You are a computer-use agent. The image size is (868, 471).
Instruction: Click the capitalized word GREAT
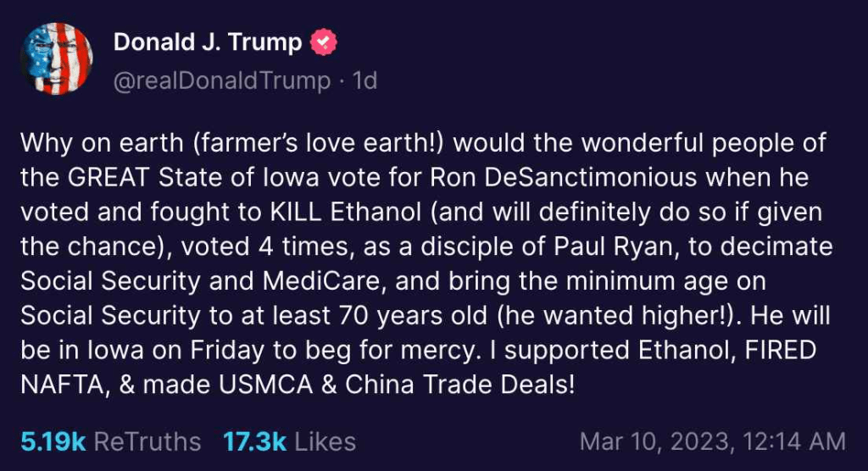(x=118, y=179)
